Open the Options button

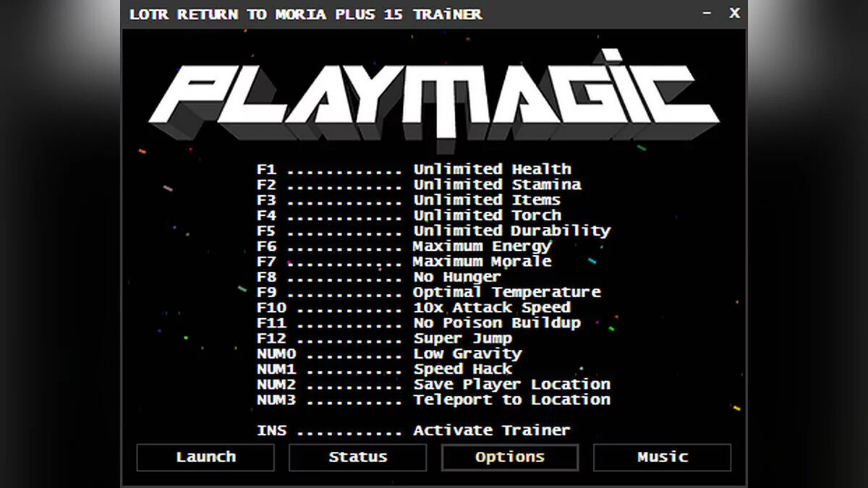coord(510,457)
